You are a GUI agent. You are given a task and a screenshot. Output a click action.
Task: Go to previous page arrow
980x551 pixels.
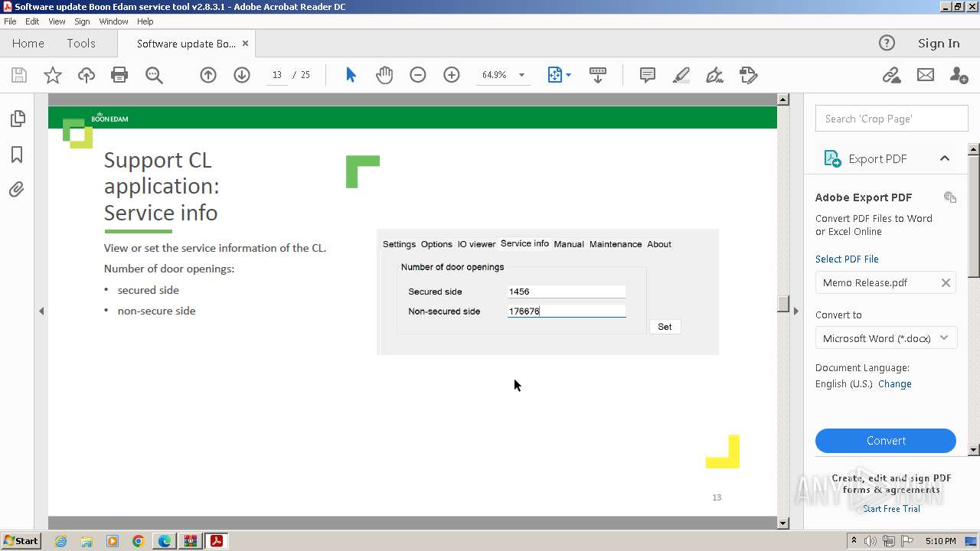(x=208, y=75)
